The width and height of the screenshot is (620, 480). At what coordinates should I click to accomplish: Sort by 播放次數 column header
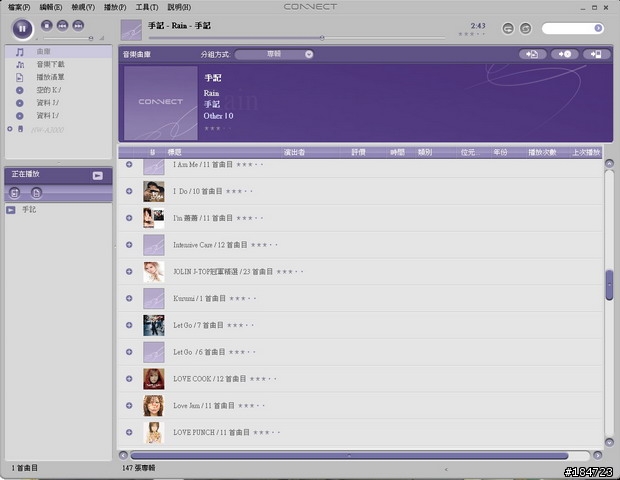[542, 152]
